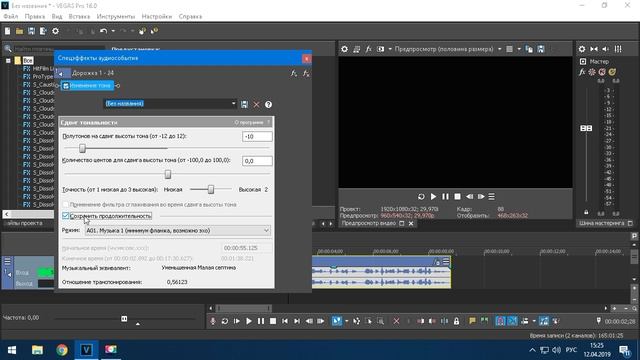Adjust the semitones pitch slider handle
The image size is (640, 360).
click(82, 148)
